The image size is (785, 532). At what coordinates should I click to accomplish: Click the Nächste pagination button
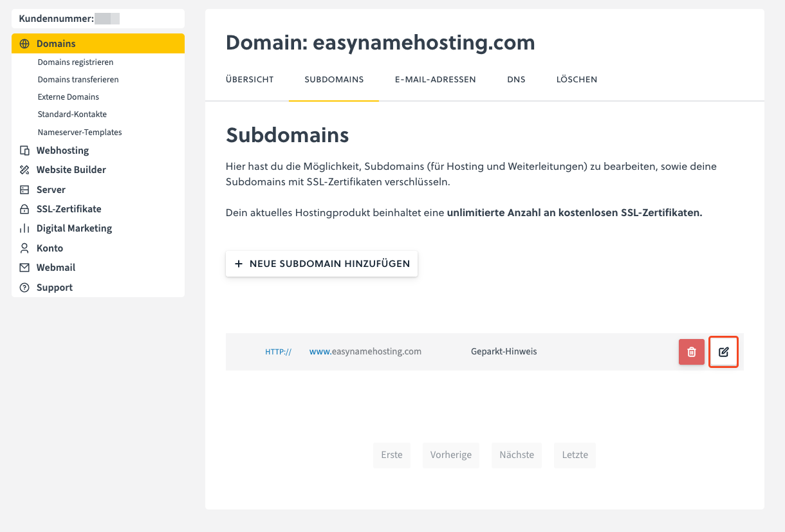click(517, 455)
